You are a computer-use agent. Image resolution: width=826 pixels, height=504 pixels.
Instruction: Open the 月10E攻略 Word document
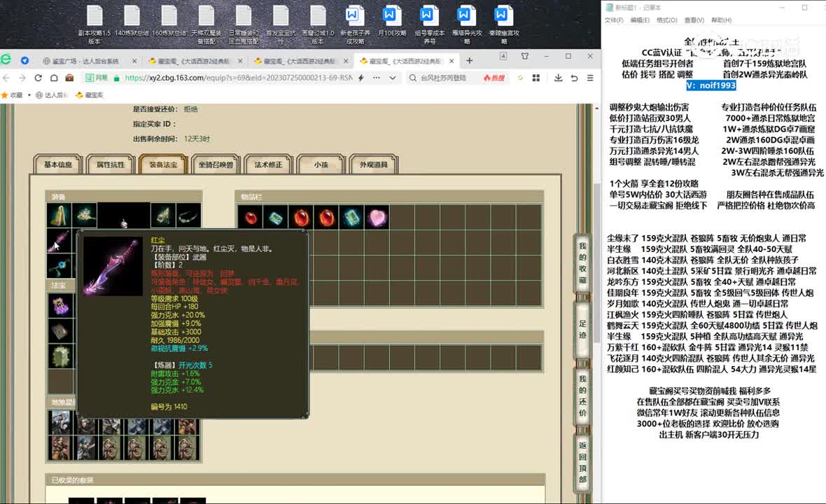(392, 21)
